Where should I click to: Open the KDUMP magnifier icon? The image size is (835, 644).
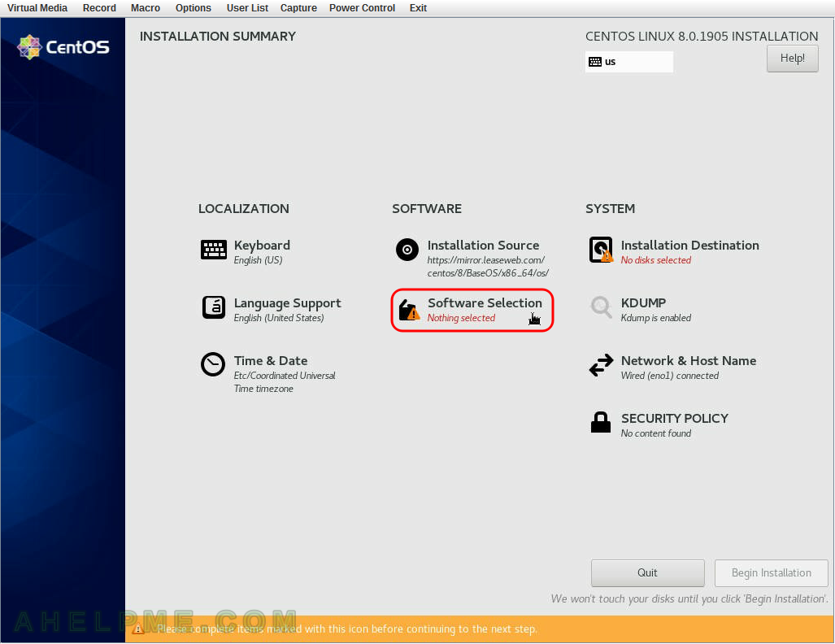601,307
